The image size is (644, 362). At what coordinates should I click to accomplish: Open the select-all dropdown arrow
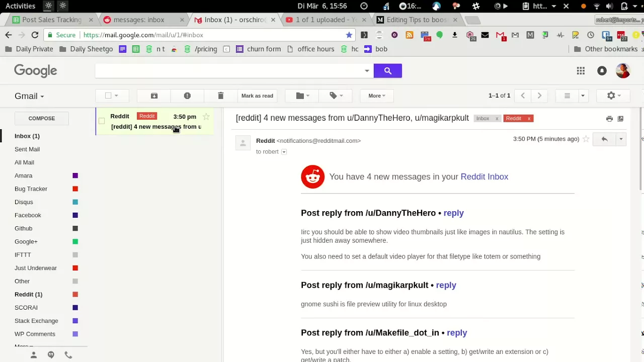pos(116,96)
